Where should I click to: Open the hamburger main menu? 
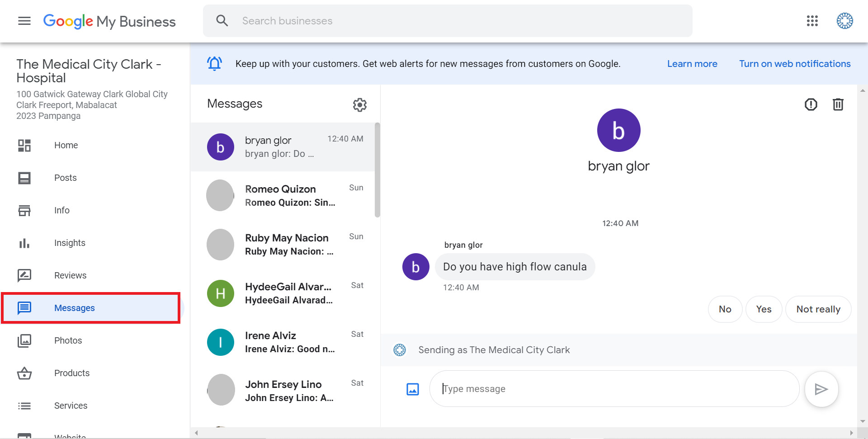[24, 21]
